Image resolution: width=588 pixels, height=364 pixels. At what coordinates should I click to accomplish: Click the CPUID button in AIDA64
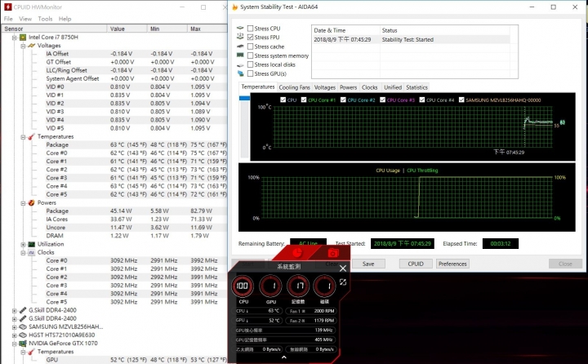click(x=415, y=264)
